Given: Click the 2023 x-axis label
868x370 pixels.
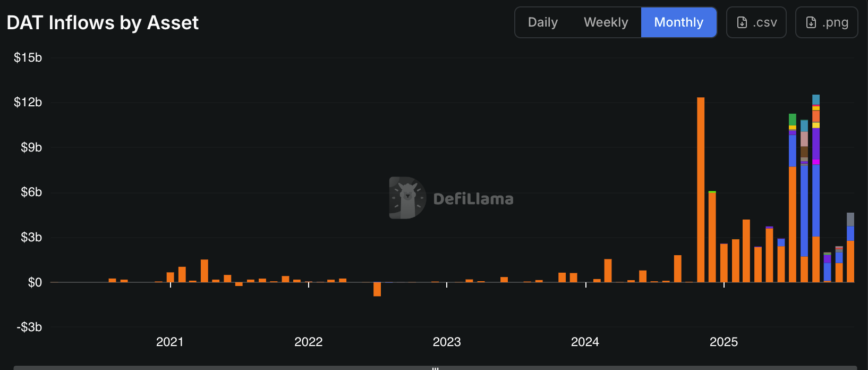Looking at the screenshot, I should (447, 342).
